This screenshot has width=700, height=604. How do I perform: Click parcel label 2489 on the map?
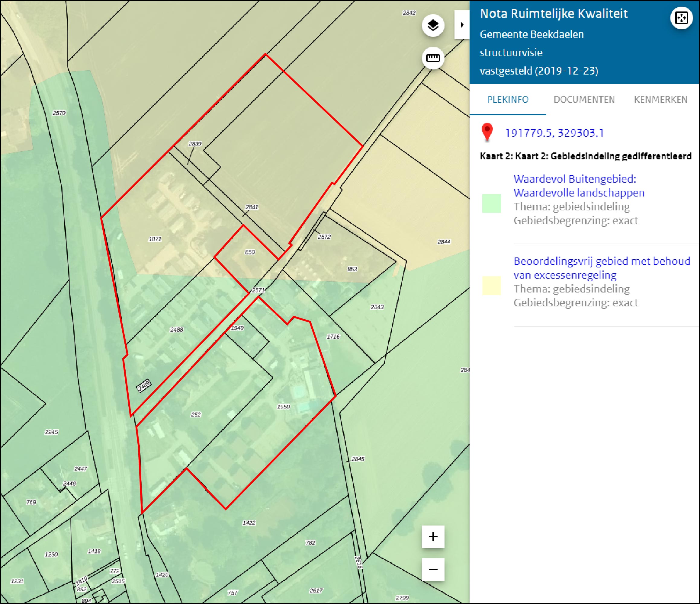pos(143,386)
